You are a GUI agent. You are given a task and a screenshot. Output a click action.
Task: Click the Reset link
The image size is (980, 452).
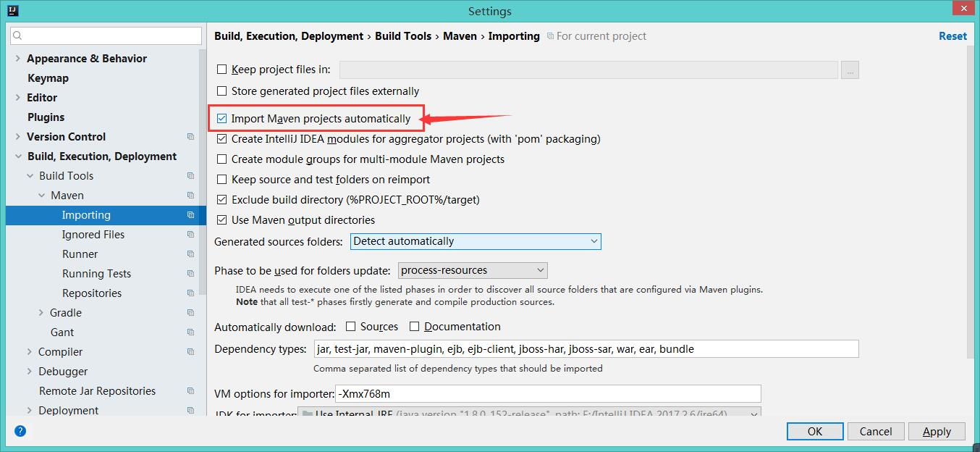click(952, 35)
